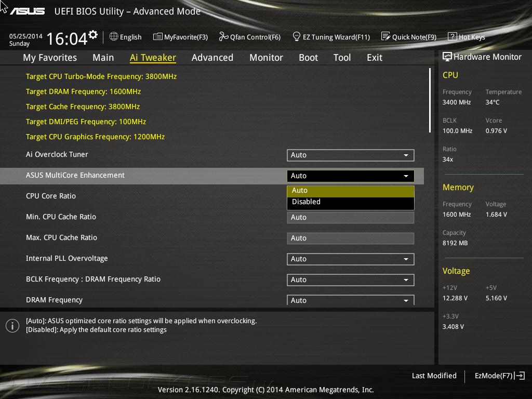
Task: Click the Min. CPU Cache Ratio label
Action: 61,217
